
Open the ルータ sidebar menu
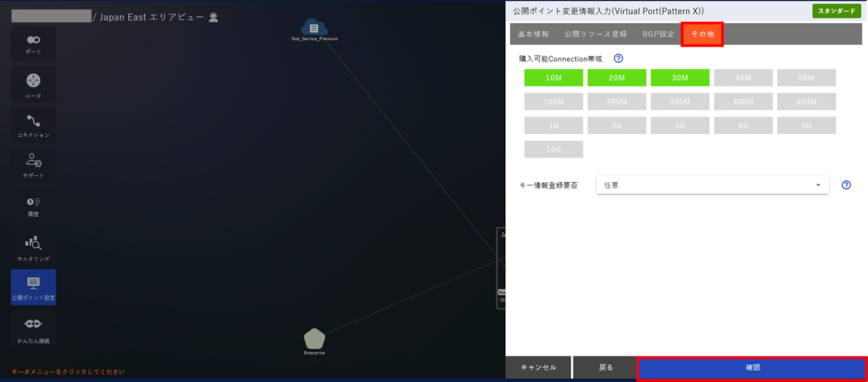click(x=33, y=85)
